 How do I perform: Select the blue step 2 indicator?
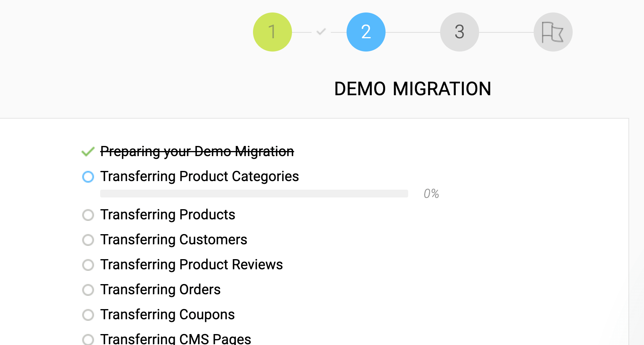(x=366, y=32)
